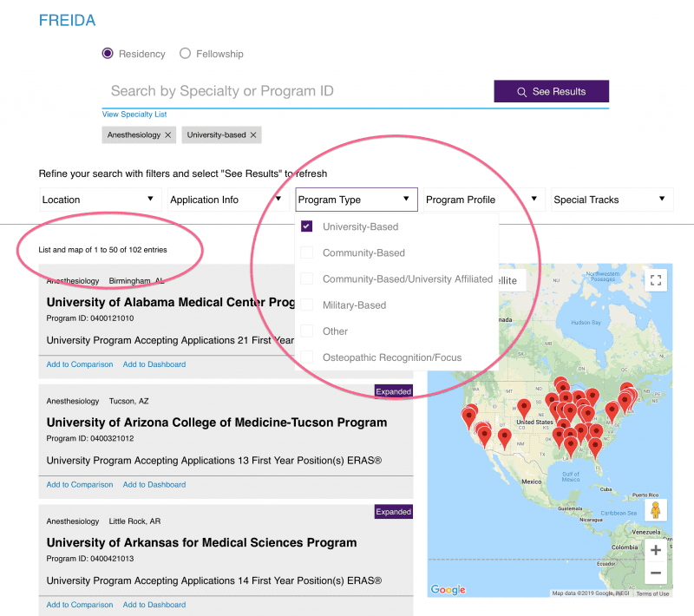Remove the University-based filter tag
Image resolution: width=694 pixels, height=616 pixels.
click(253, 135)
